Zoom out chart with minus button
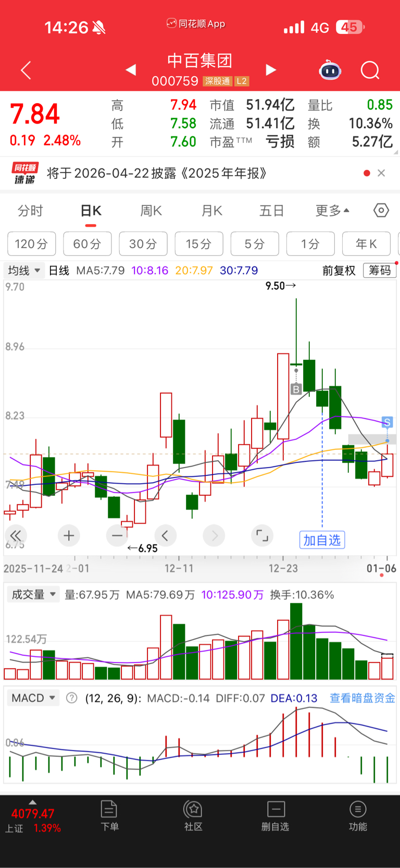Screen dimensions: 400x868 coord(117,535)
